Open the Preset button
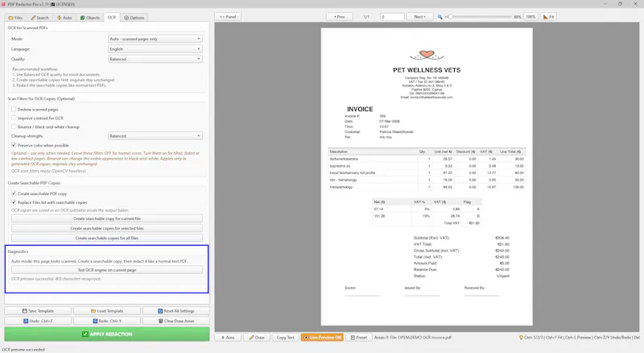The height and width of the screenshot is (353, 644). (x=358, y=338)
